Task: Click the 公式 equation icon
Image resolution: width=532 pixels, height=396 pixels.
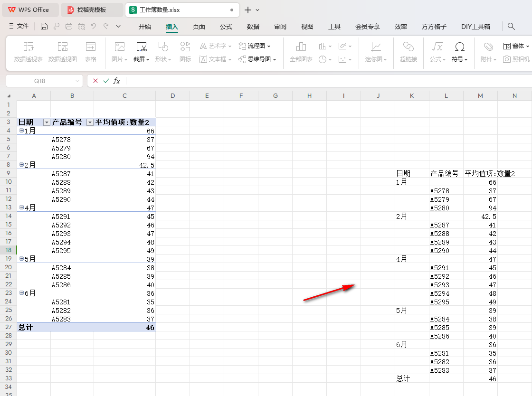Action: click(437, 52)
